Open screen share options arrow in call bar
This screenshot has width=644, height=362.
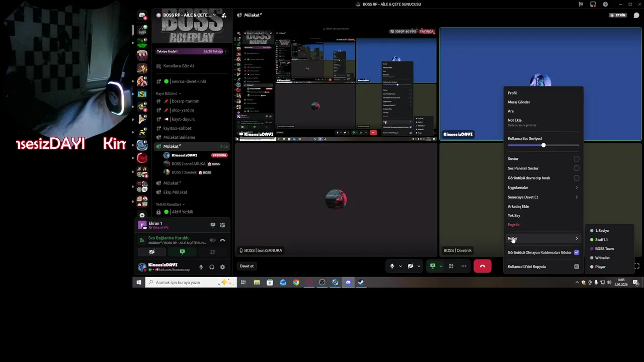[x=441, y=266]
